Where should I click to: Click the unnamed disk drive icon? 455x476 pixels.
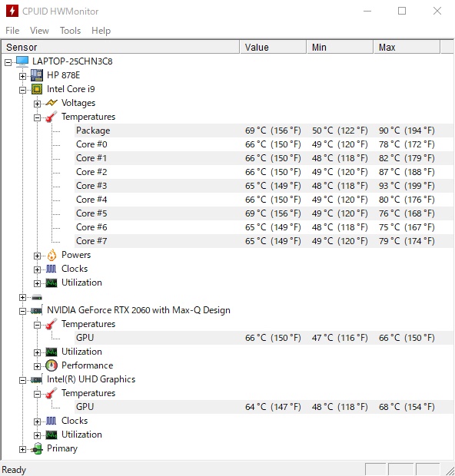pos(37,297)
